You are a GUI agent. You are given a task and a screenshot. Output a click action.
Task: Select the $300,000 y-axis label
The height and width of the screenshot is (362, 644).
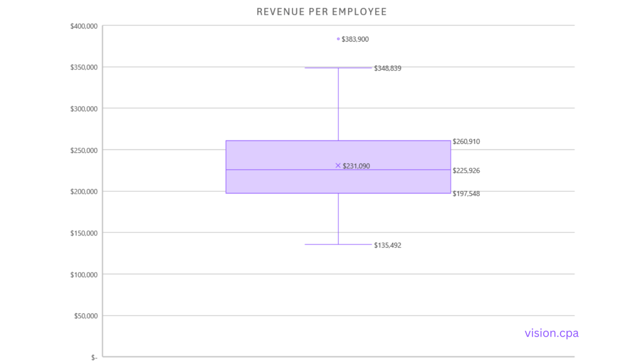84,109
